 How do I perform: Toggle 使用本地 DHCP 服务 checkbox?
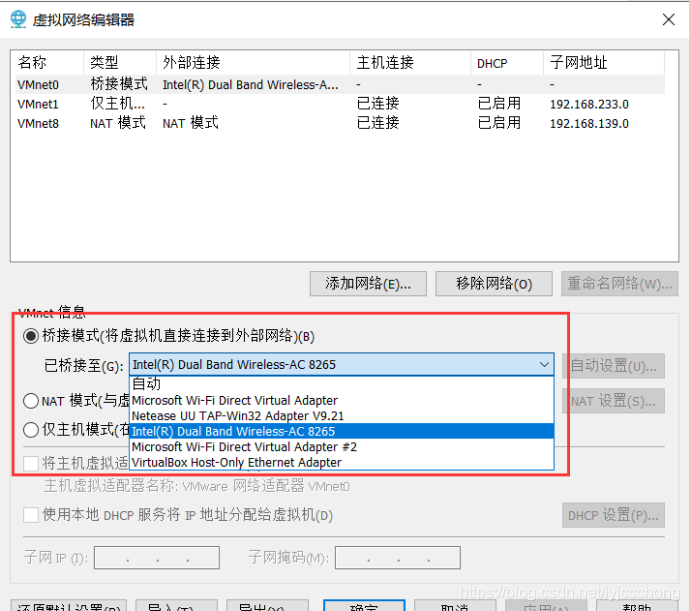[31, 515]
